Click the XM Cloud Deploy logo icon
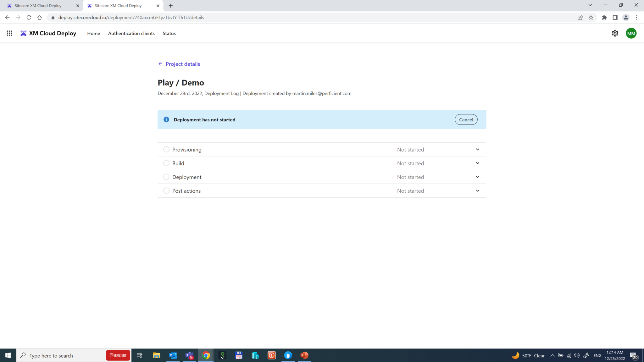This screenshot has height=362, width=644. (x=23, y=33)
